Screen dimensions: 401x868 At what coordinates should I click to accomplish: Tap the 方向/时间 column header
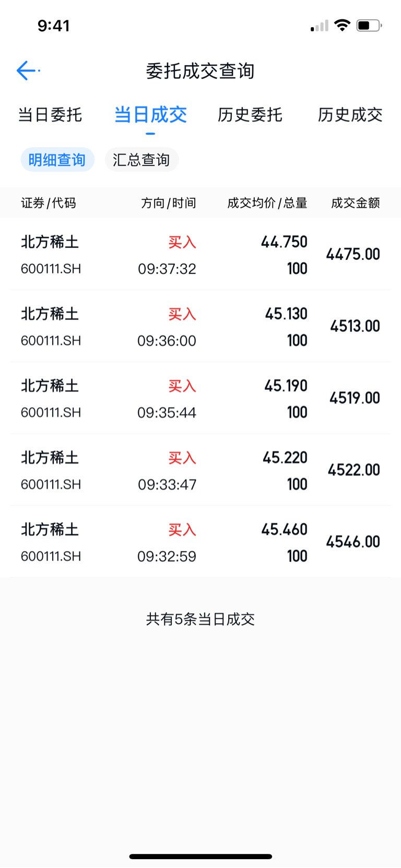(x=169, y=203)
